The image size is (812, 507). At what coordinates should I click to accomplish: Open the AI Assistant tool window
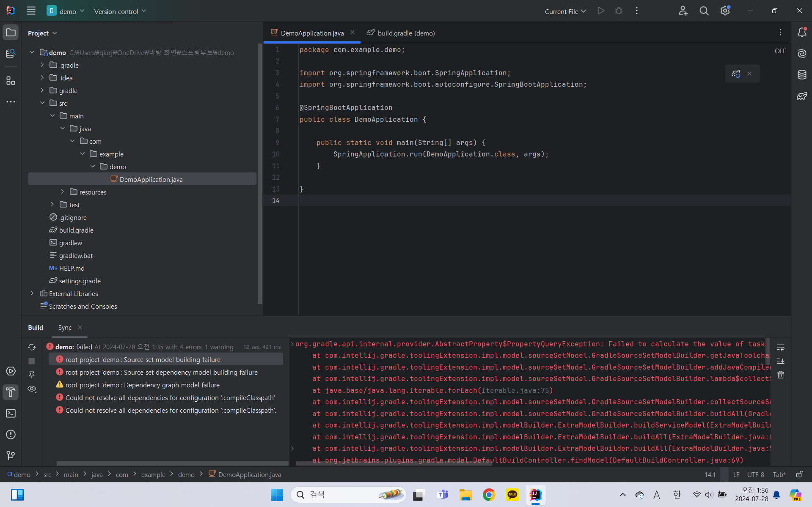click(802, 53)
